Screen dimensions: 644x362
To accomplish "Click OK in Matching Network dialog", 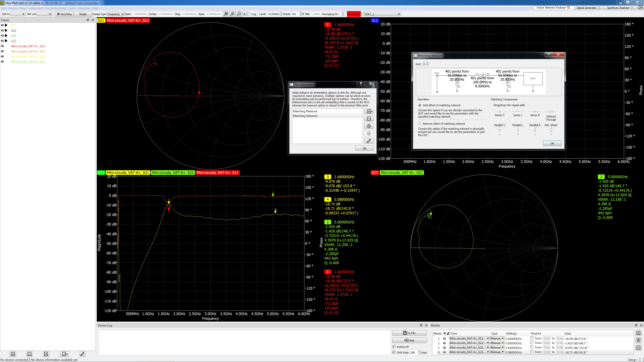I will click(x=552, y=143).
